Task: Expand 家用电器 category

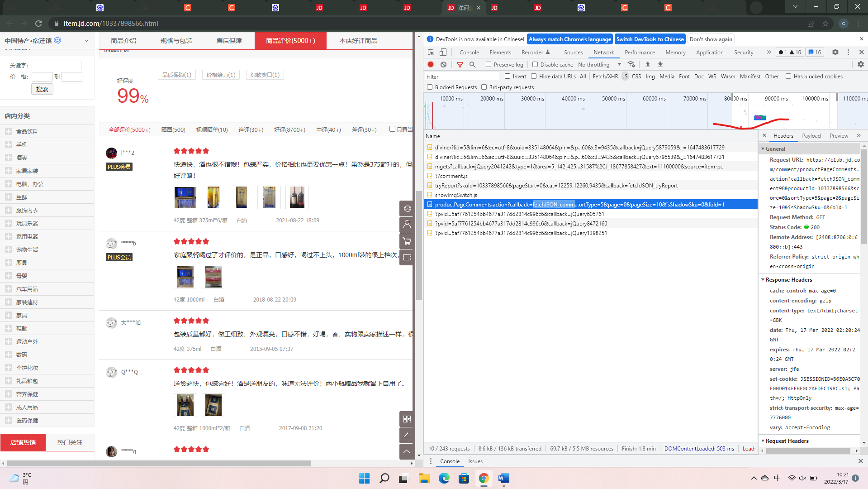Action: tap(8, 236)
